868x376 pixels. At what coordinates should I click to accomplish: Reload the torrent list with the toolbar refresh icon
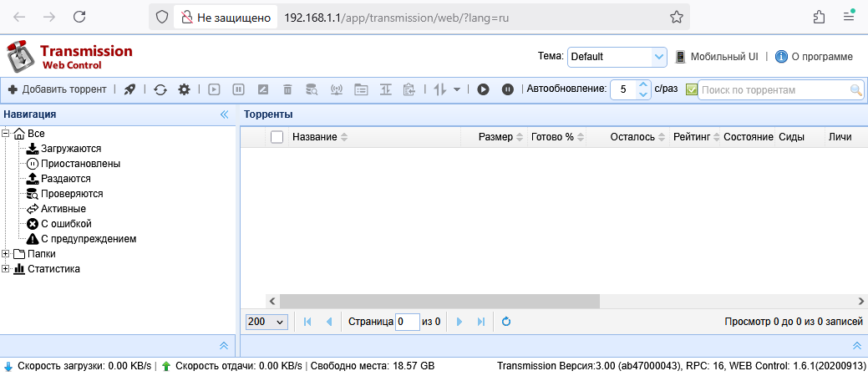[x=160, y=89]
